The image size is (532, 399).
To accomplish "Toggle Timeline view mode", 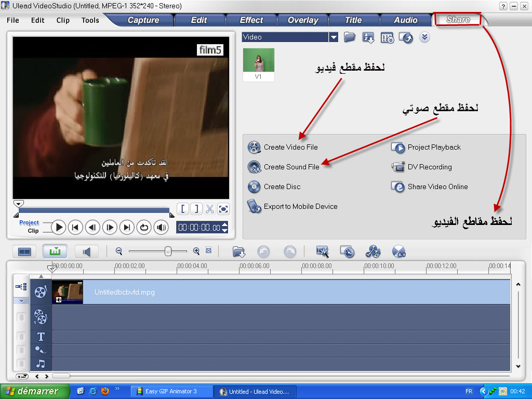I will 55,251.
